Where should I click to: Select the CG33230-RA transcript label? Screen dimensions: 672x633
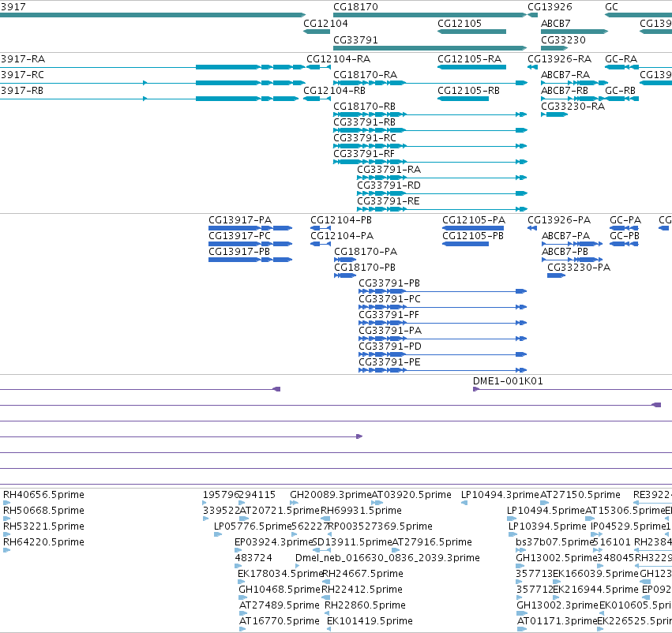tap(573, 107)
